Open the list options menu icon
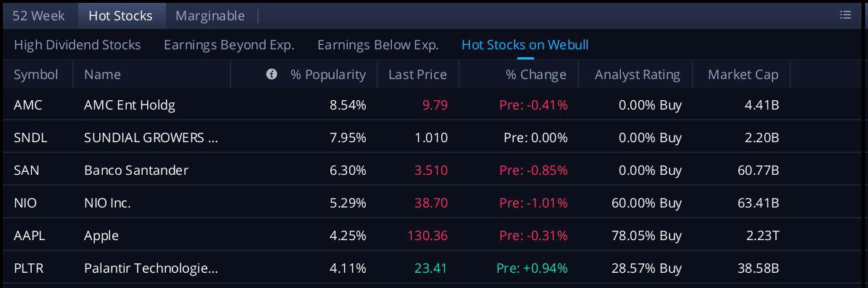 pos(846,15)
